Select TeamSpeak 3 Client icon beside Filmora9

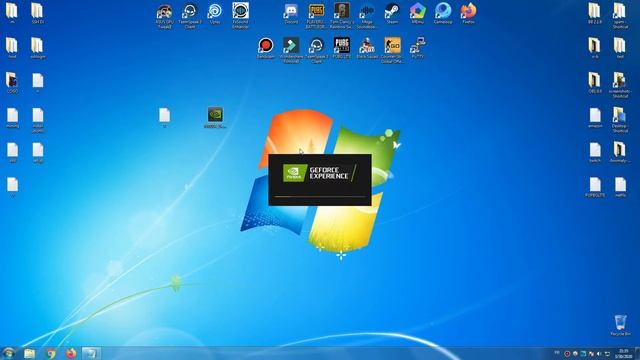point(316,50)
